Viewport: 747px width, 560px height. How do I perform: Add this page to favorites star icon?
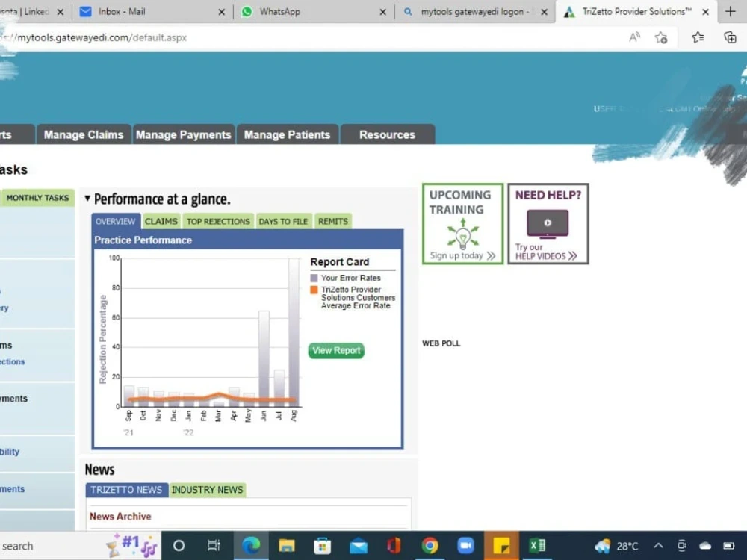click(x=661, y=37)
